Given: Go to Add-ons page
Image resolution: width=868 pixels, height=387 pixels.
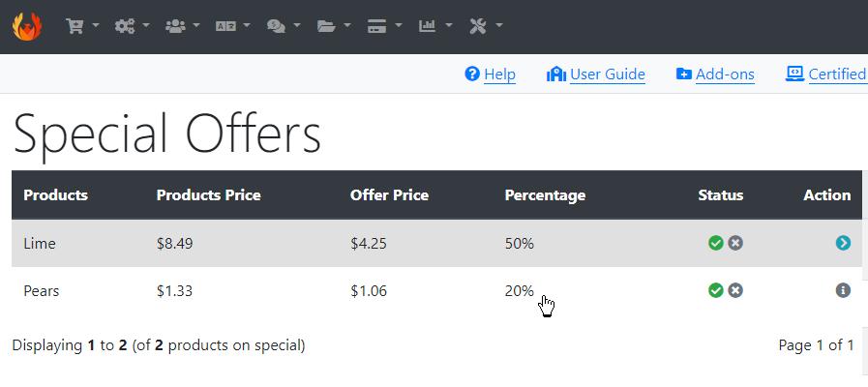Looking at the screenshot, I should click(715, 74).
